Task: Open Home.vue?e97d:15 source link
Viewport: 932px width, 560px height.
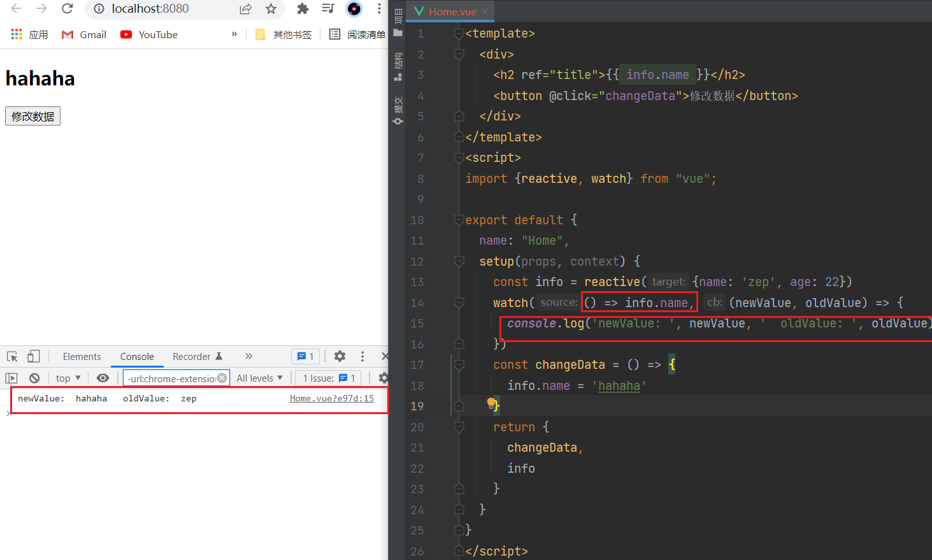Action: (x=332, y=398)
